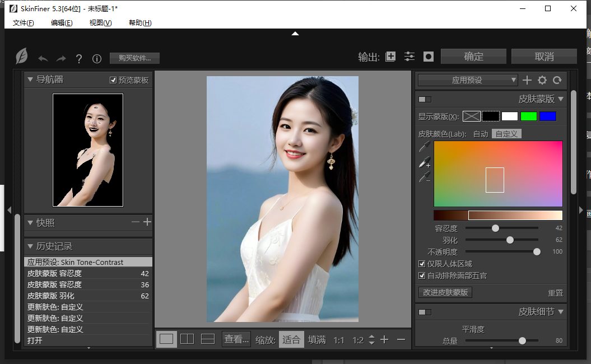
Task: Toggle the 预览蒙板 checkbox
Action: pos(113,80)
